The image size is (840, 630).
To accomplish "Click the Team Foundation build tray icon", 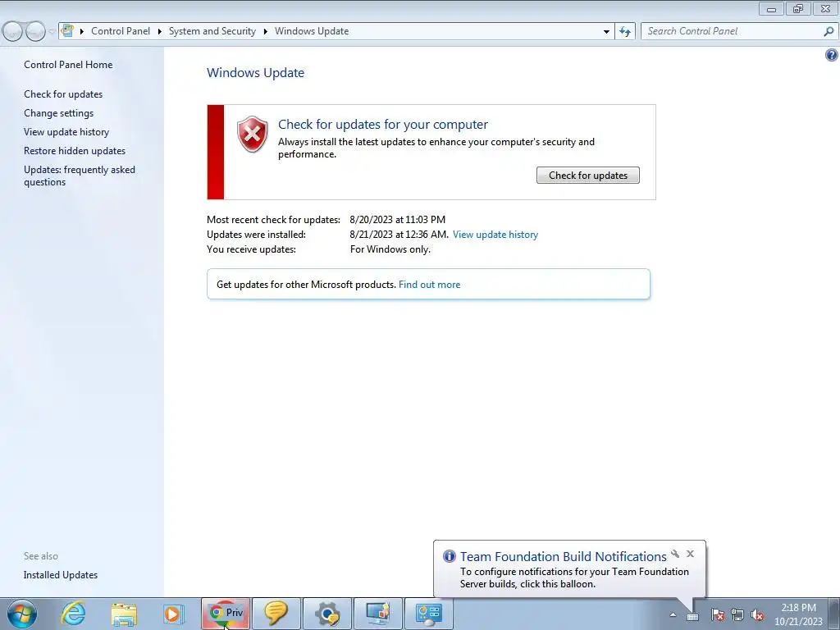I will [692, 616].
